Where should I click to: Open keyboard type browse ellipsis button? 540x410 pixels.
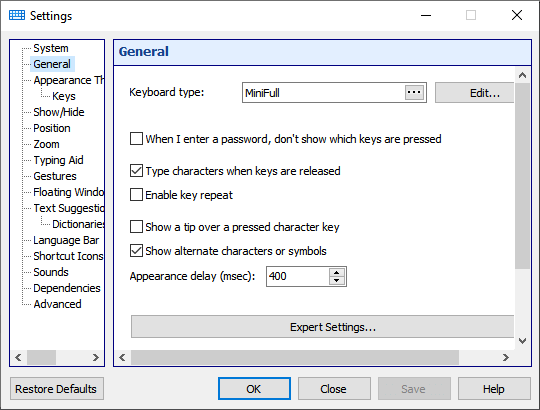pos(414,93)
